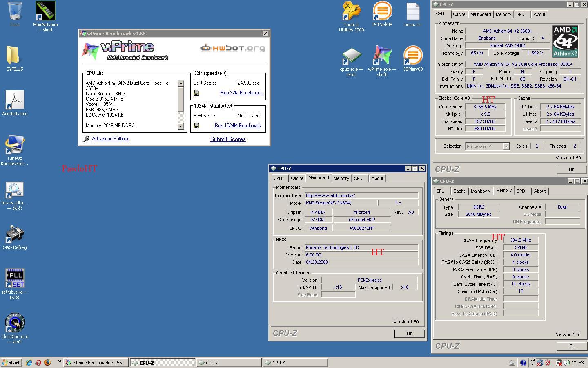
Task: Select the PCMark05 desktop icon
Action: pos(382,11)
